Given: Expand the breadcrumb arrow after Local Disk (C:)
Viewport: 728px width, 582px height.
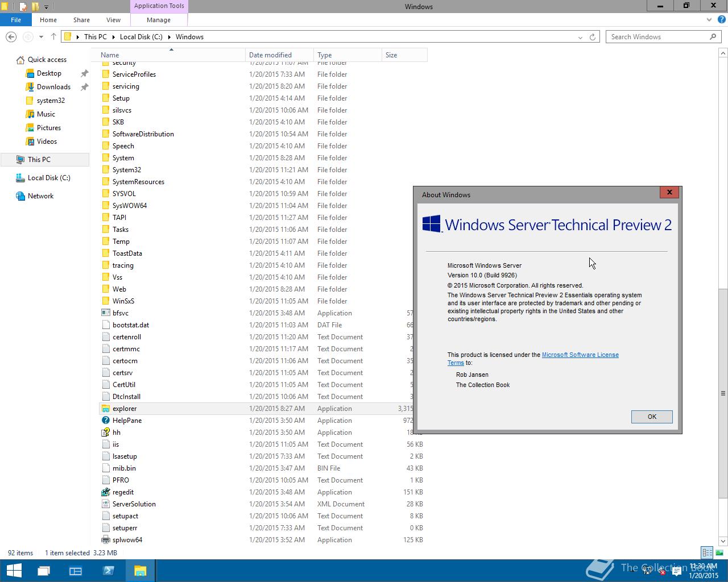Looking at the screenshot, I should (169, 37).
